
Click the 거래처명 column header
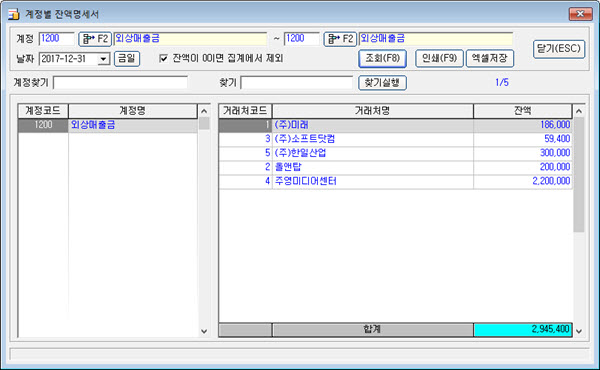coord(373,111)
